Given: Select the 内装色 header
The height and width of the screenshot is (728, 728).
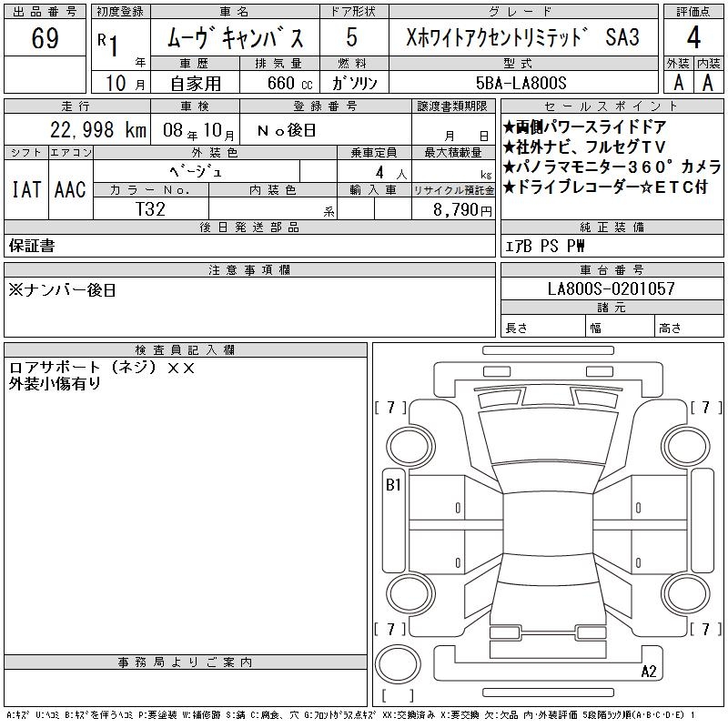Looking at the screenshot, I should point(272,190).
